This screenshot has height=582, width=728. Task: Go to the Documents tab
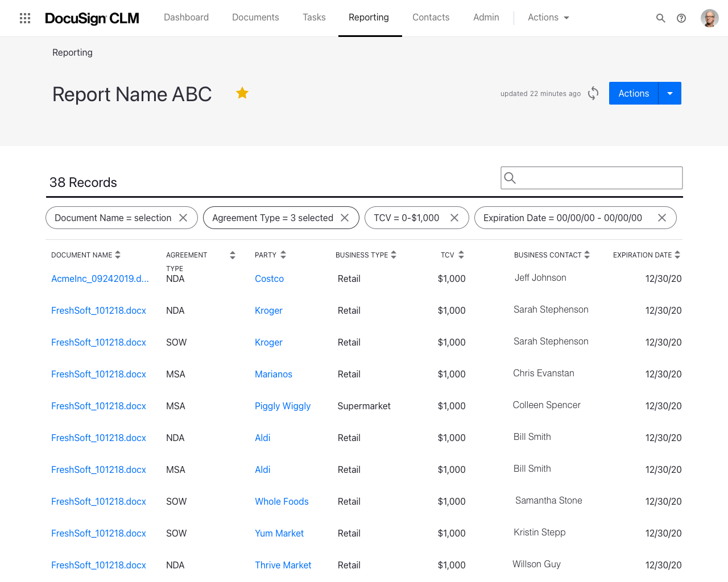[255, 18]
